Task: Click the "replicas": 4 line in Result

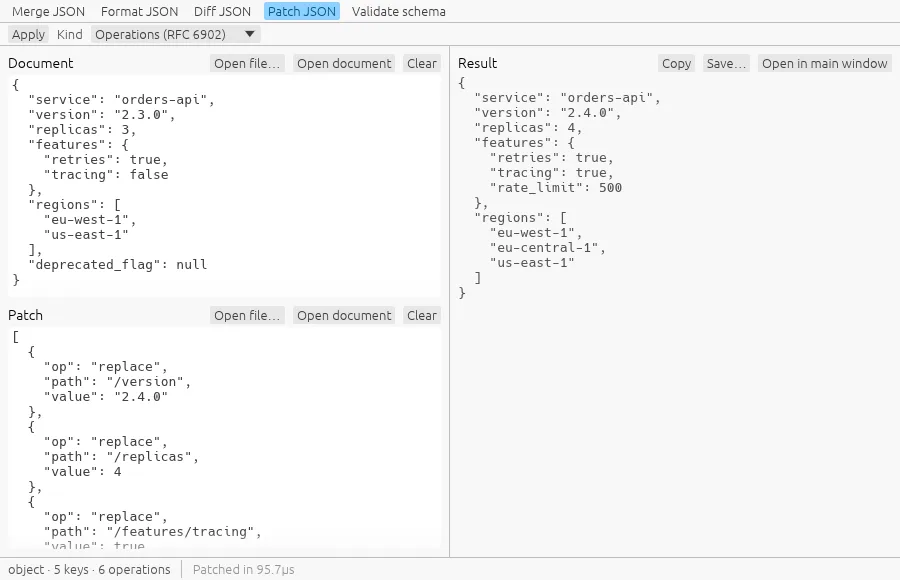Action: click(528, 127)
